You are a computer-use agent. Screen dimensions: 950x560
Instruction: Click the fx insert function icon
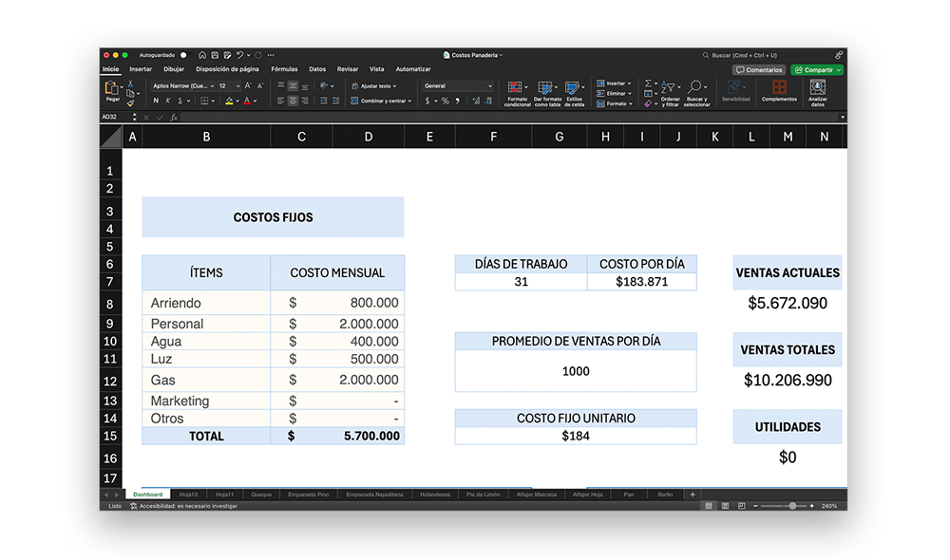pyautogui.click(x=174, y=118)
